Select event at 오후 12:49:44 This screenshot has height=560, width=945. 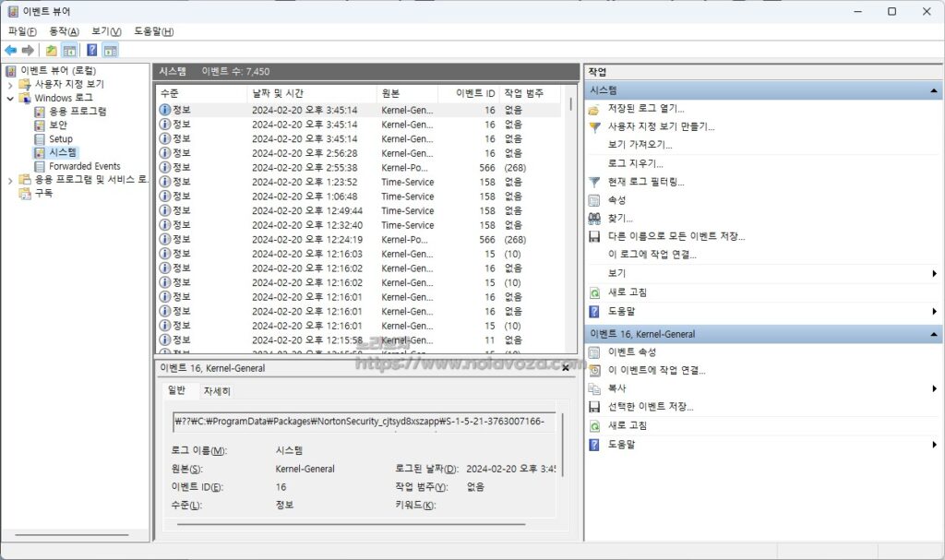pyautogui.click(x=360, y=211)
